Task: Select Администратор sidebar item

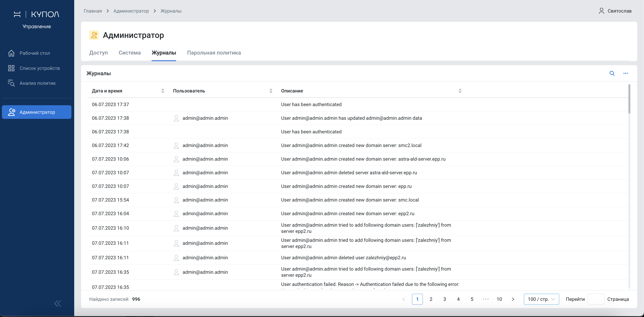Action: [x=37, y=112]
